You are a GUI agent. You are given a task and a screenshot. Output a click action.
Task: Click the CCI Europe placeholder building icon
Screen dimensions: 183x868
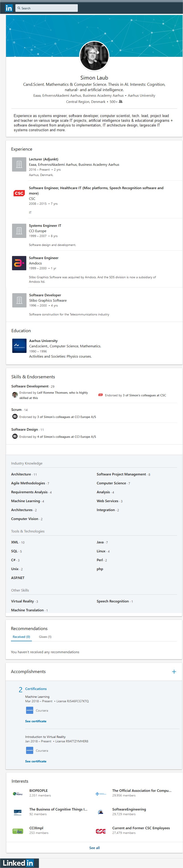pyautogui.click(x=19, y=231)
